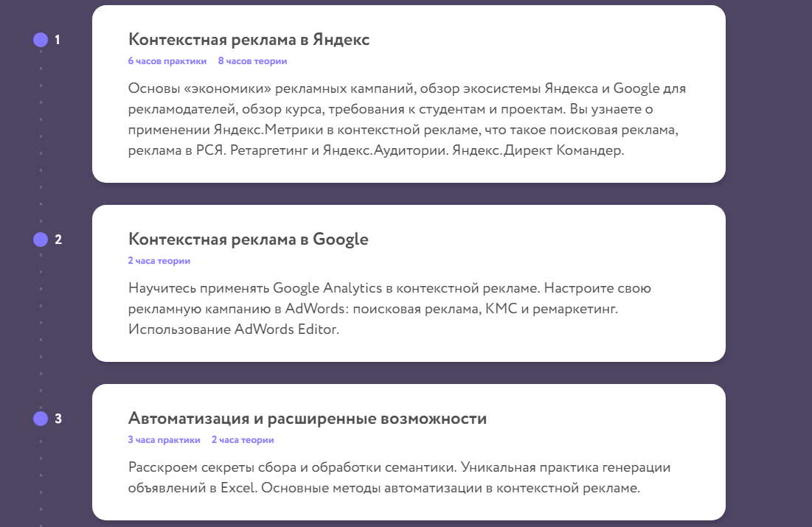Click the purple dot for step 1
Screen dimensions: 812x527
coord(41,40)
